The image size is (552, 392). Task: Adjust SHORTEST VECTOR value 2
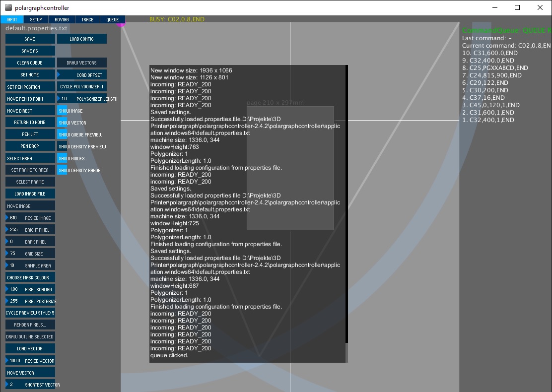(x=30, y=385)
